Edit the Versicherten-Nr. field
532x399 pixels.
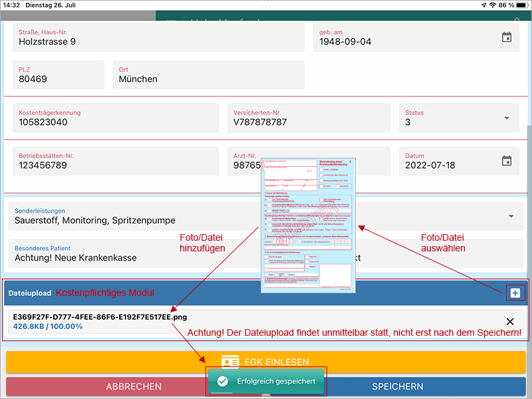pos(309,118)
